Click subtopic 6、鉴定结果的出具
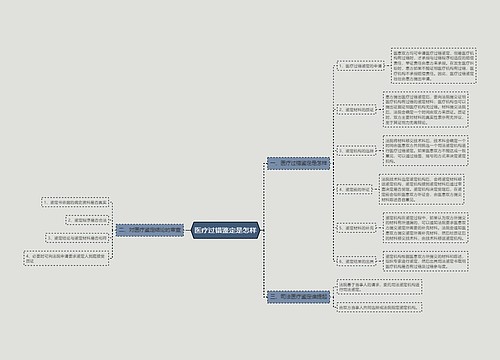500x360 pixels. 356,262
